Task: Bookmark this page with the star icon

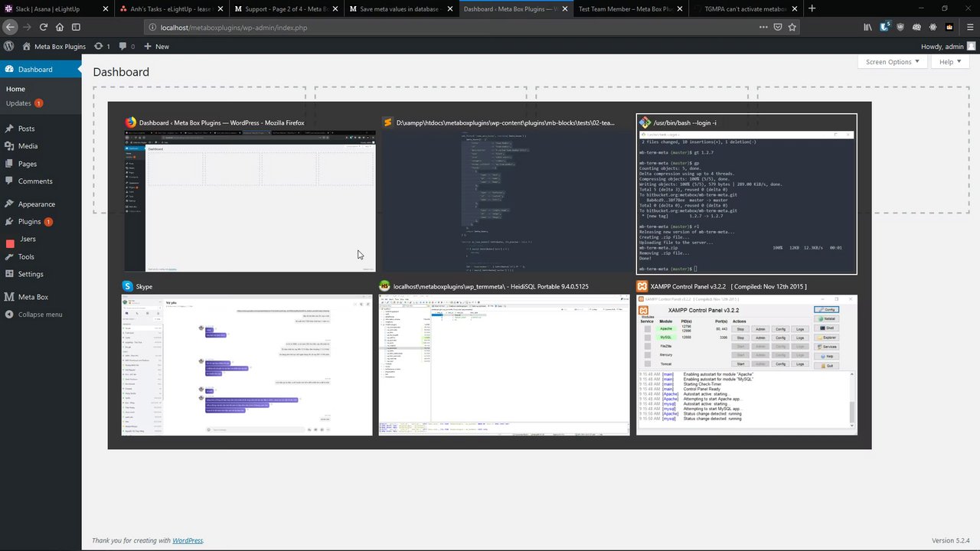Action: 792,27
